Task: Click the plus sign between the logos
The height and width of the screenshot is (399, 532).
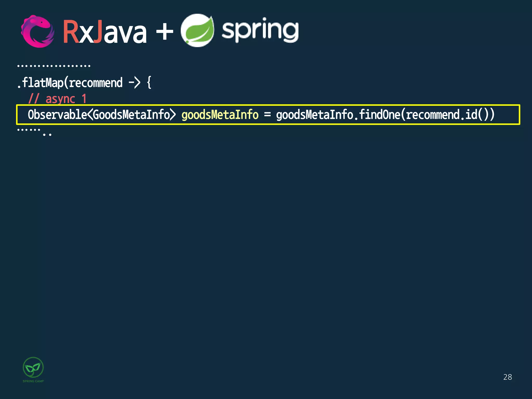Action: point(164,32)
